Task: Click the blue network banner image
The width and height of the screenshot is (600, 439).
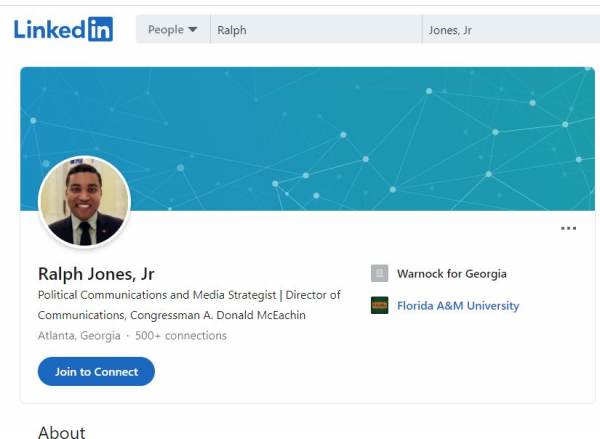Action: [x=350, y=130]
